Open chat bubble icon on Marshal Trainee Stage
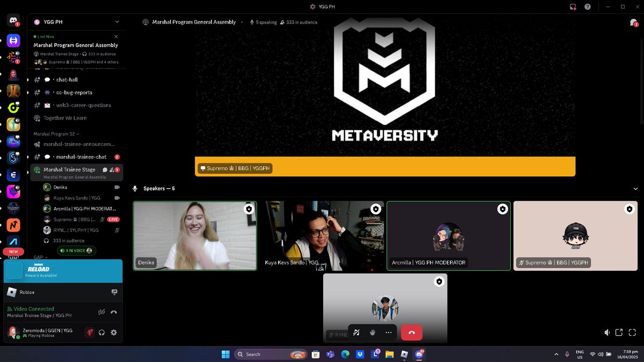The width and height of the screenshot is (644, 362). point(105,170)
